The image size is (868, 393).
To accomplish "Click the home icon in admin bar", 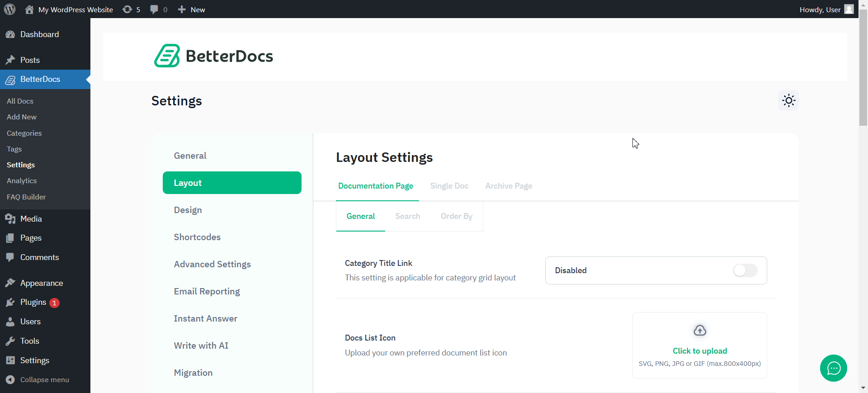I will (29, 9).
